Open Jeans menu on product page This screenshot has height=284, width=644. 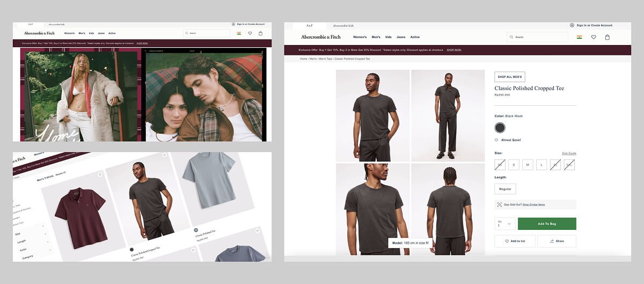pyautogui.click(x=401, y=37)
